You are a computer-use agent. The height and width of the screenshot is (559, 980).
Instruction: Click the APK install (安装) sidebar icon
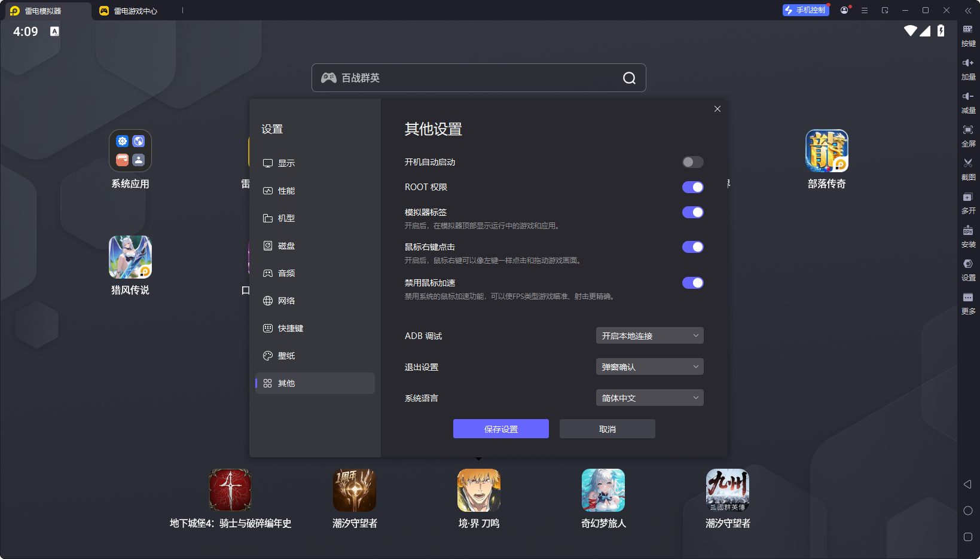(969, 236)
